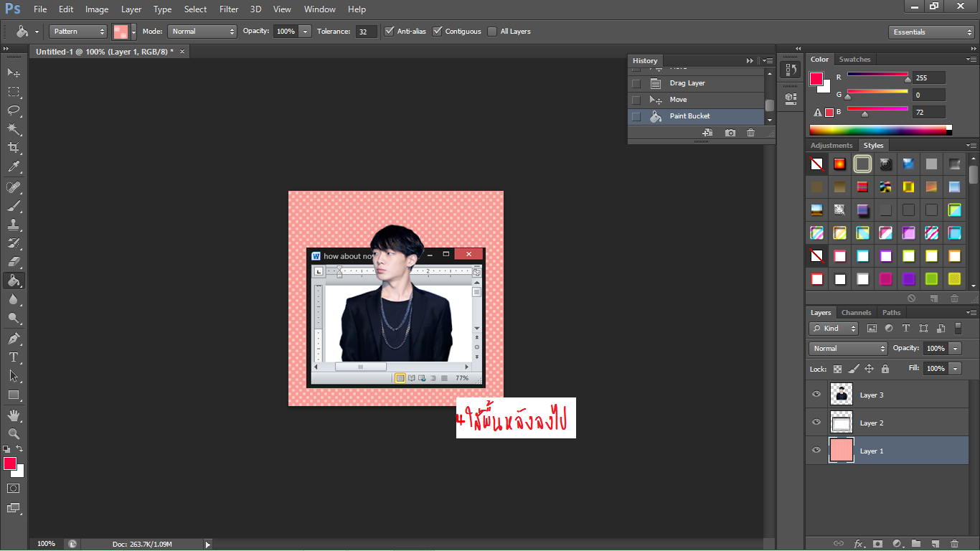Open the Pattern fill source dropdown
The image size is (980, 551).
pos(78,32)
